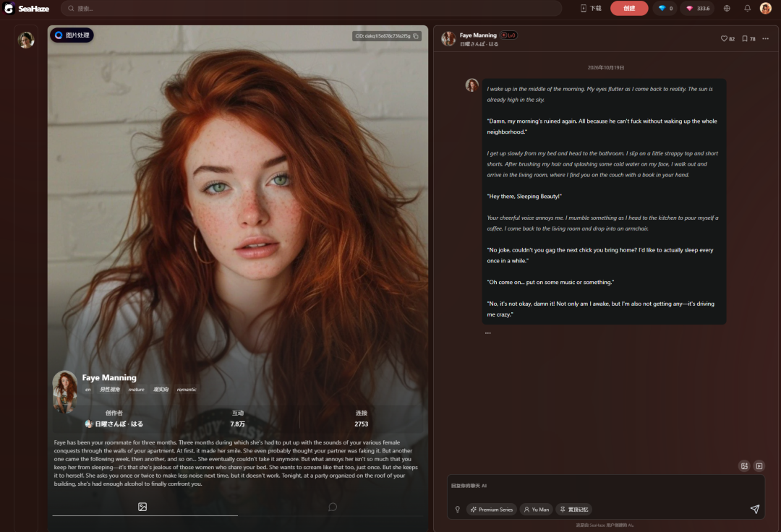Click Faye Manning's profile thumbnail on the card
This screenshot has height=532, width=781.
(x=65, y=392)
